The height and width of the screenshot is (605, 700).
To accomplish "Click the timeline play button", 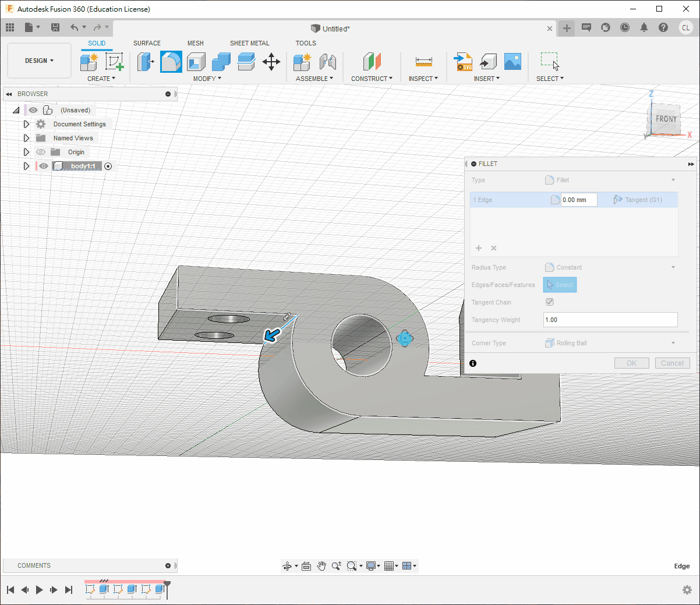I will [x=39, y=590].
